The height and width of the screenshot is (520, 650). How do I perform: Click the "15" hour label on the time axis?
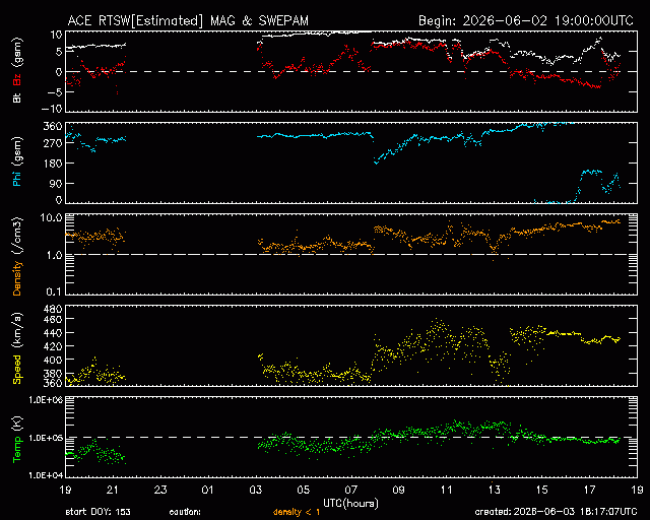[x=542, y=490]
